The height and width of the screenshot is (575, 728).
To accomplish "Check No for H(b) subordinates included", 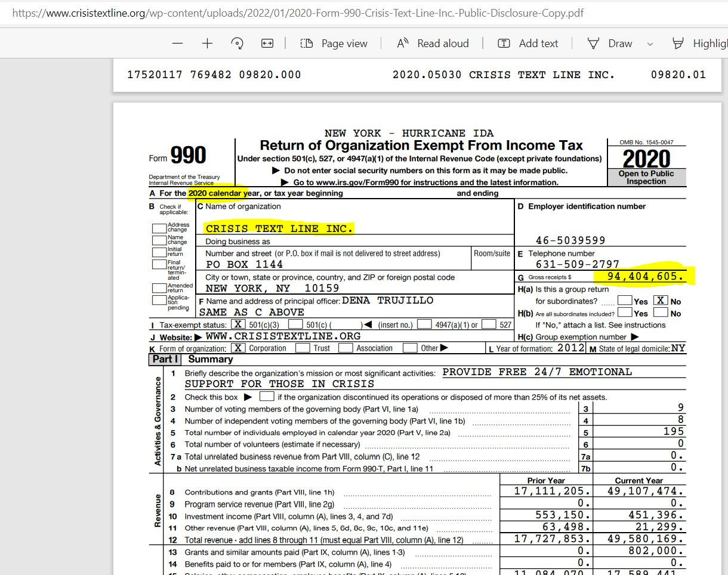I will (x=661, y=312).
